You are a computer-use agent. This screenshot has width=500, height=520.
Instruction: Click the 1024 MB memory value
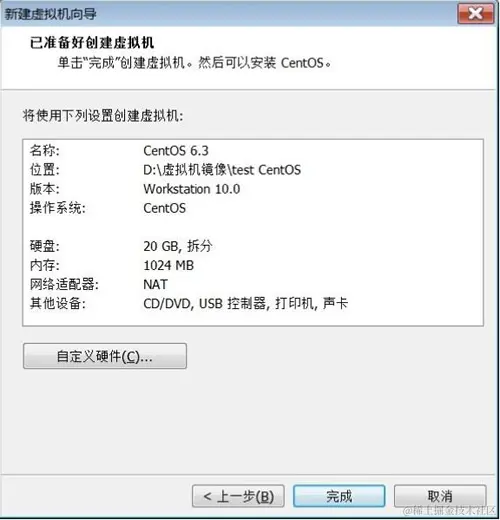point(169,265)
